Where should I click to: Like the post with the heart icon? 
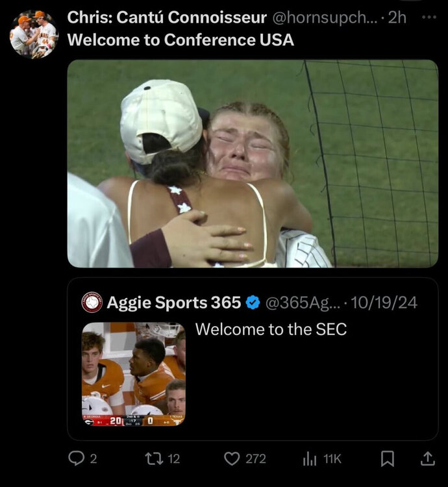232,458
